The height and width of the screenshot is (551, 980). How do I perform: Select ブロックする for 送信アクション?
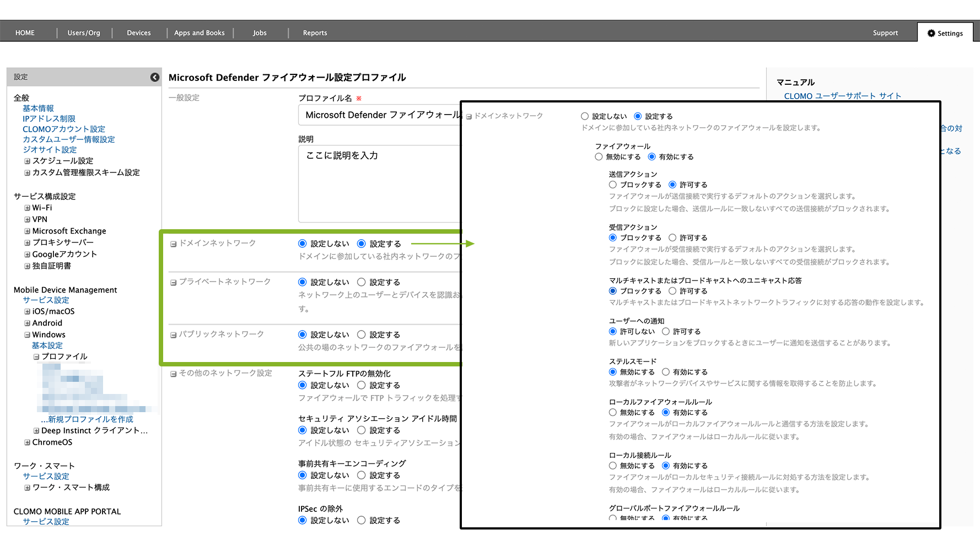613,185
